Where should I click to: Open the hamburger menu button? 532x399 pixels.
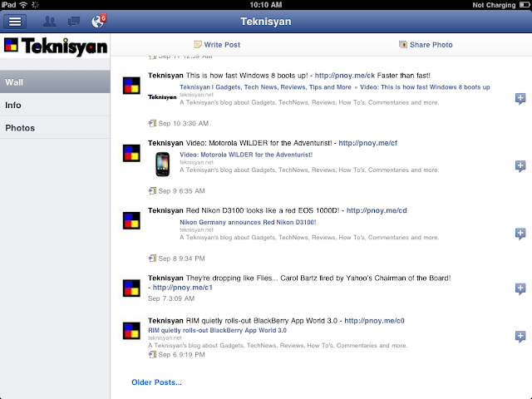(x=15, y=22)
